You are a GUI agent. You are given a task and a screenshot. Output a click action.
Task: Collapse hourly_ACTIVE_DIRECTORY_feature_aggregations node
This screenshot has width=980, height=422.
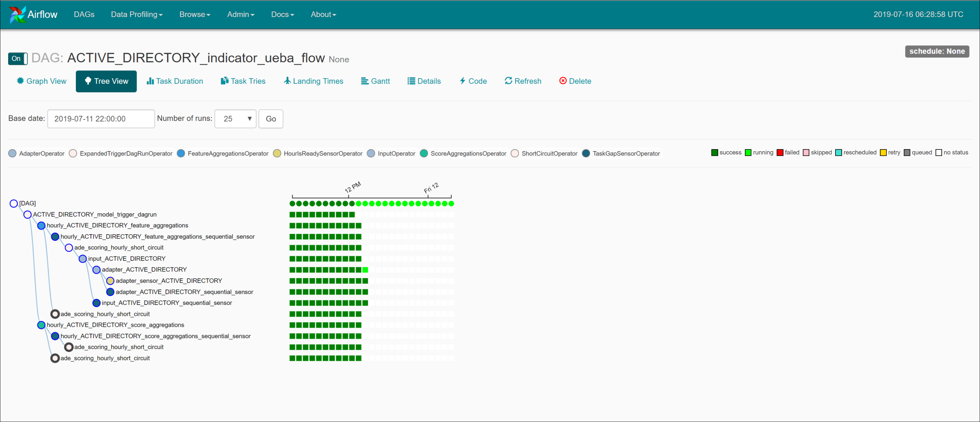(41, 225)
